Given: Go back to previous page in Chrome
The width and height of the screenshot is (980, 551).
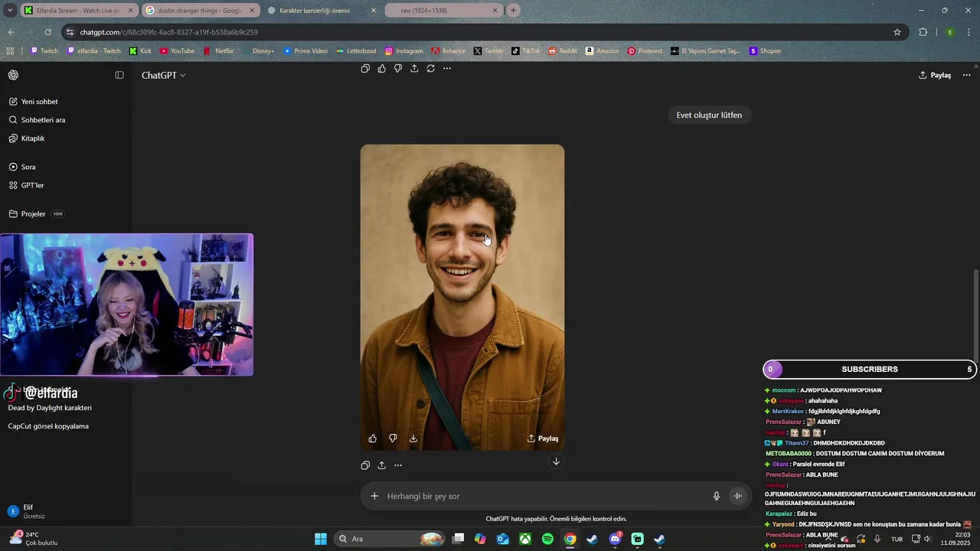Looking at the screenshot, I should 11,32.
